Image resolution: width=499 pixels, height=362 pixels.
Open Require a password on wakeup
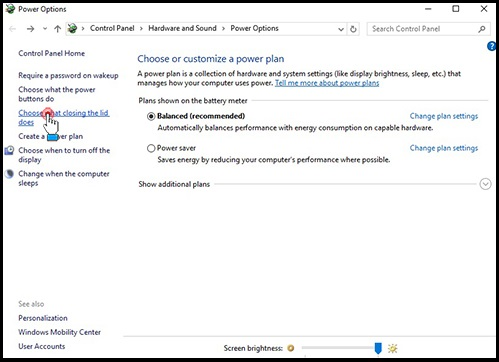68,75
